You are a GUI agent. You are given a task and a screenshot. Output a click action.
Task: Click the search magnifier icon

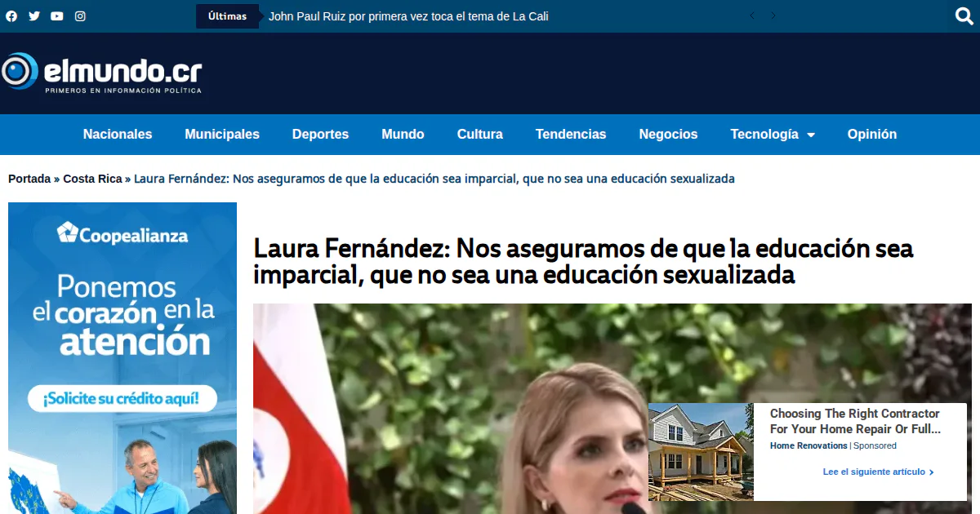pos(964,16)
